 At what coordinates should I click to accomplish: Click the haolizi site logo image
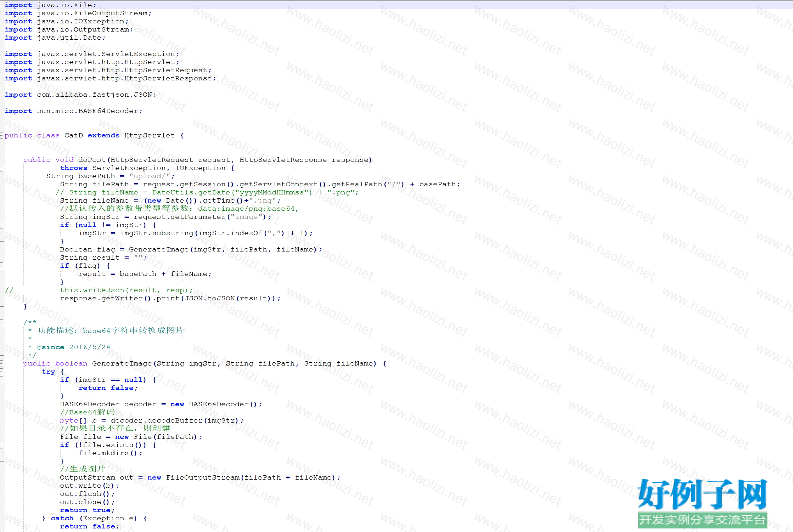point(702,494)
